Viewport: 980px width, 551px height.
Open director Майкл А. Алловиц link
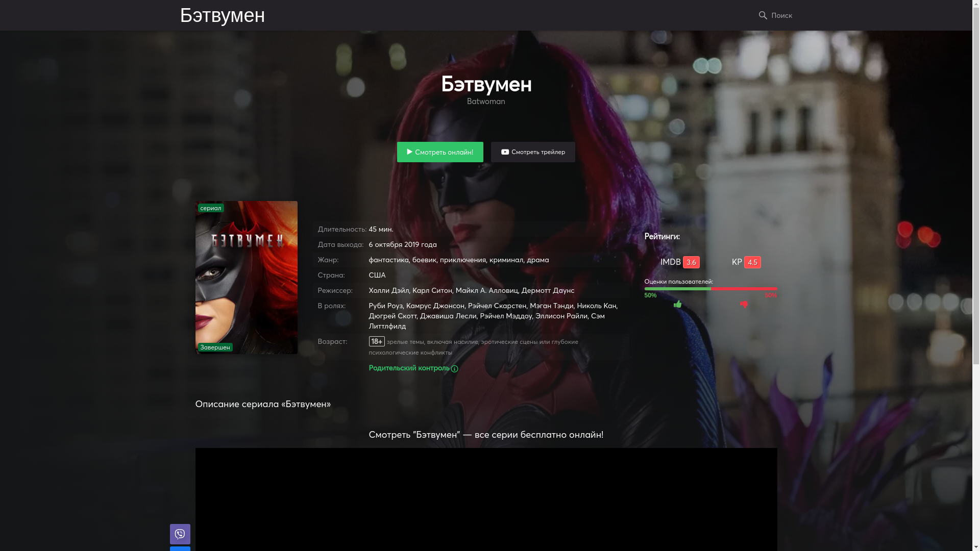click(x=486, y=290)
